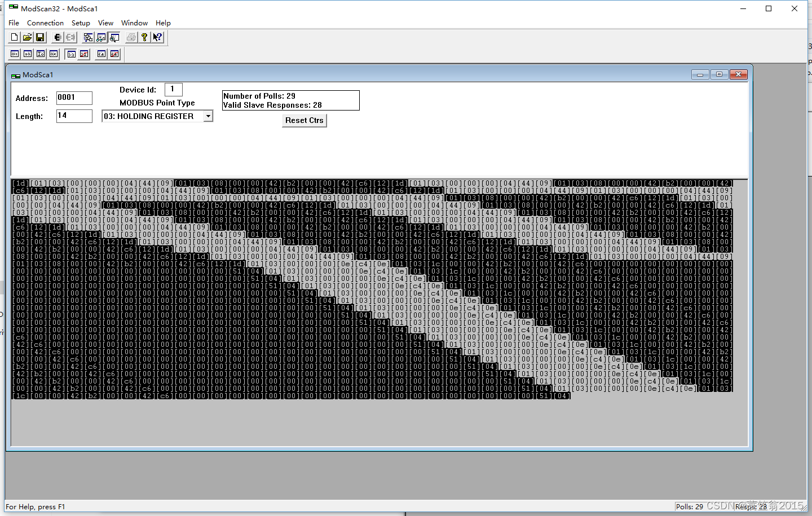This screenshot has width=812, height=516.
Task: Toggle the signed integer display format
Action: 40,54
